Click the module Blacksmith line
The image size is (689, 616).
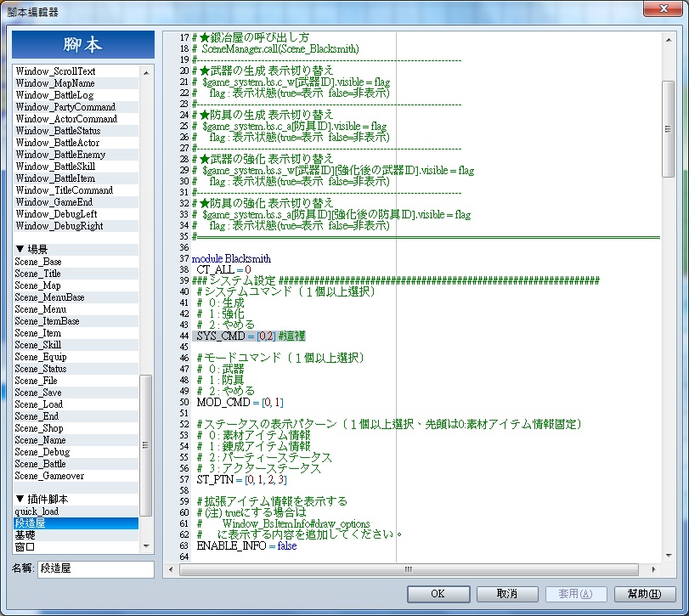(x=231, y=259)
